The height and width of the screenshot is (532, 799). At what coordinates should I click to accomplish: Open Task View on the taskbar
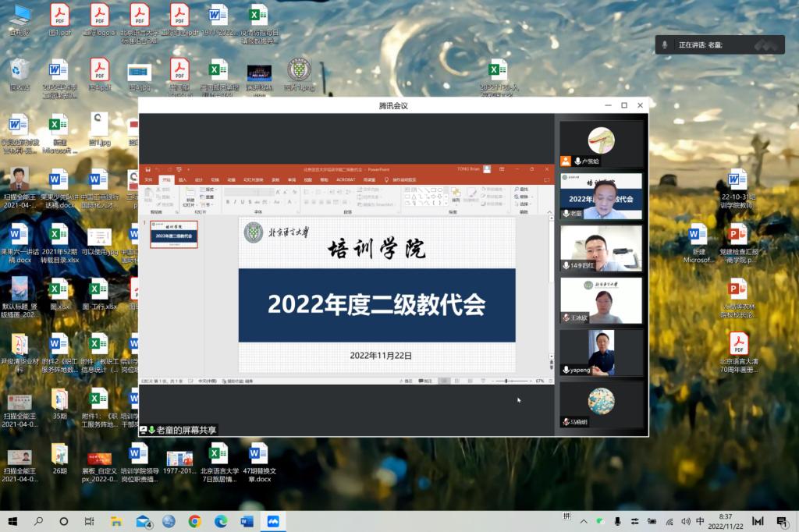89,521
